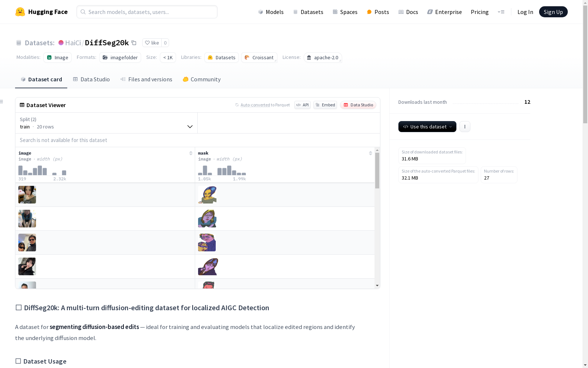Switch to the Data Studio tab
Image resolution: width=588 pixels, height=368 pixels.
(91, 79)
